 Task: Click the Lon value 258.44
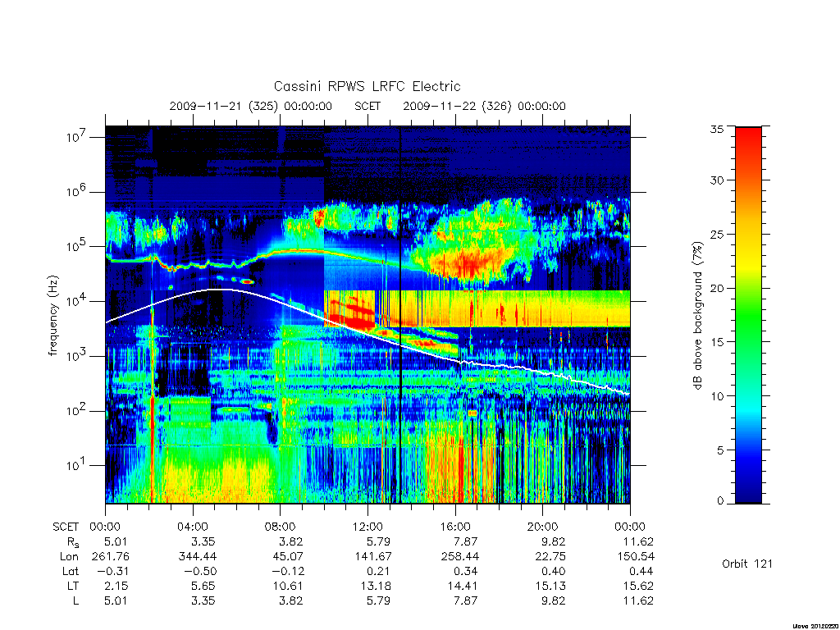pyautogui.click(x=460, y=557)
